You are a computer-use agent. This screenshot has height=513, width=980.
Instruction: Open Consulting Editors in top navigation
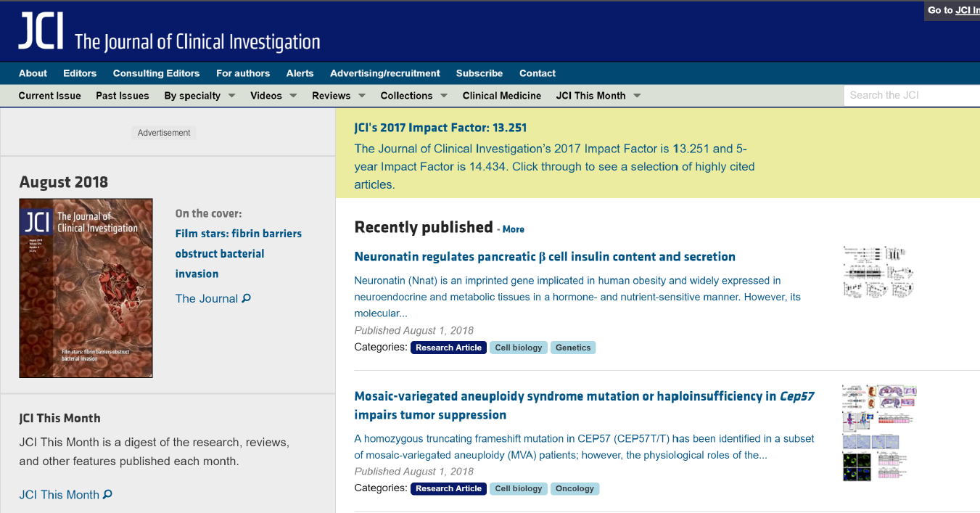pos(156,73)
